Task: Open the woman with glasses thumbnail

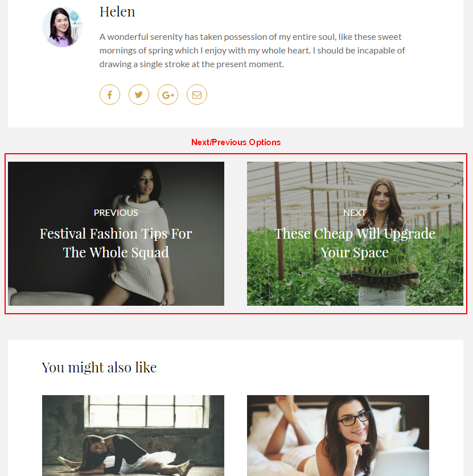Action: (338, 436)
